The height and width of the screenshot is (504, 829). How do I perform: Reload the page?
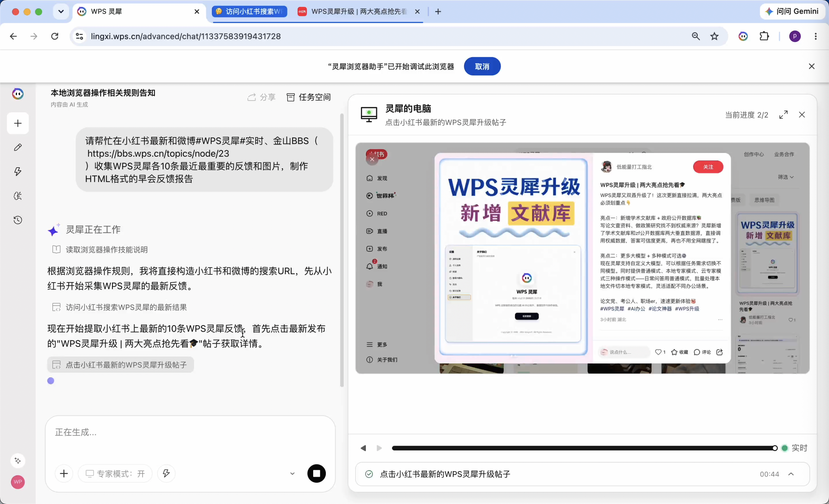coord(55,36)
